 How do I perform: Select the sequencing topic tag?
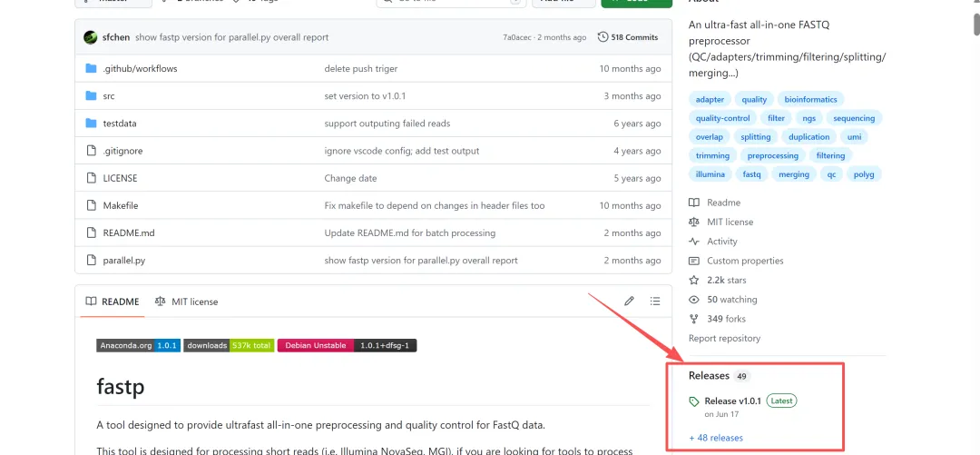tap(855, 118)
